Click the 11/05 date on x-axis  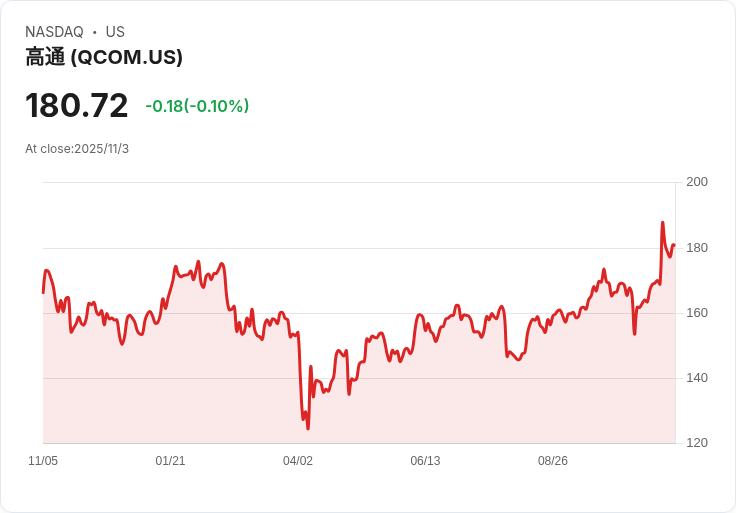43,461
